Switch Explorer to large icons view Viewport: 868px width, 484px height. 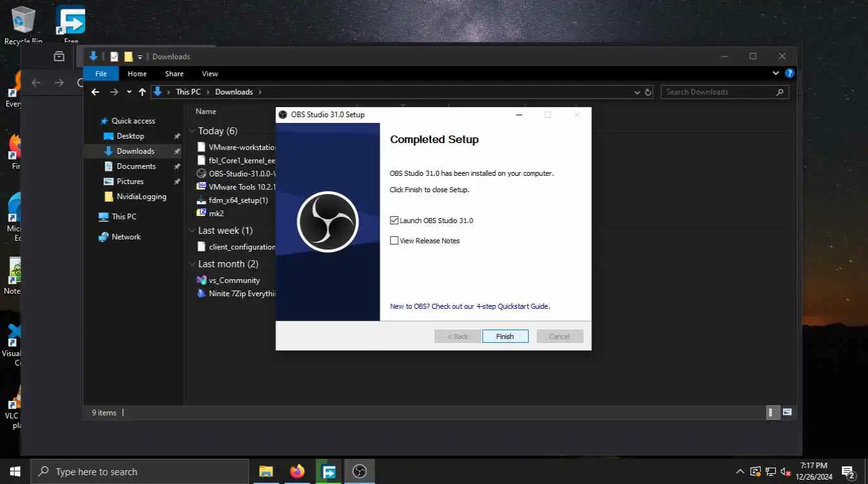pyautogui.click(x=787, y=412)
